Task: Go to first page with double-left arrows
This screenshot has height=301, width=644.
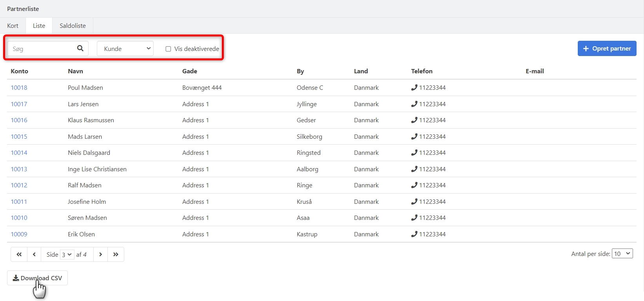Action: pyautogui.click(x=19, y=254)
